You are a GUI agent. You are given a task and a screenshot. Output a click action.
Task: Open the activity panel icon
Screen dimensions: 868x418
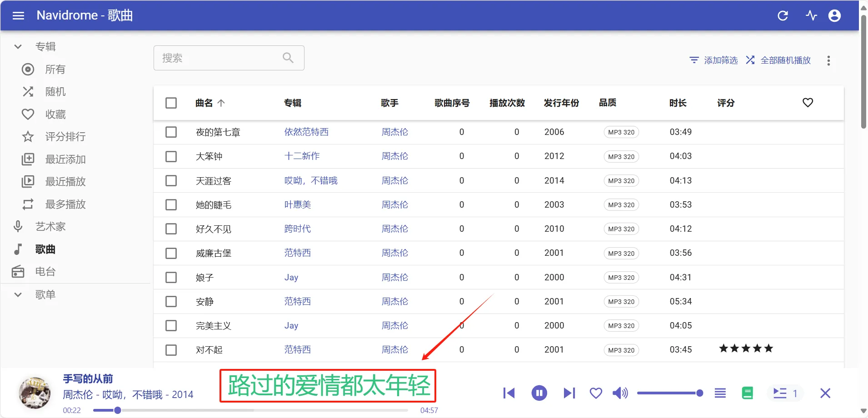coord(811,16)
